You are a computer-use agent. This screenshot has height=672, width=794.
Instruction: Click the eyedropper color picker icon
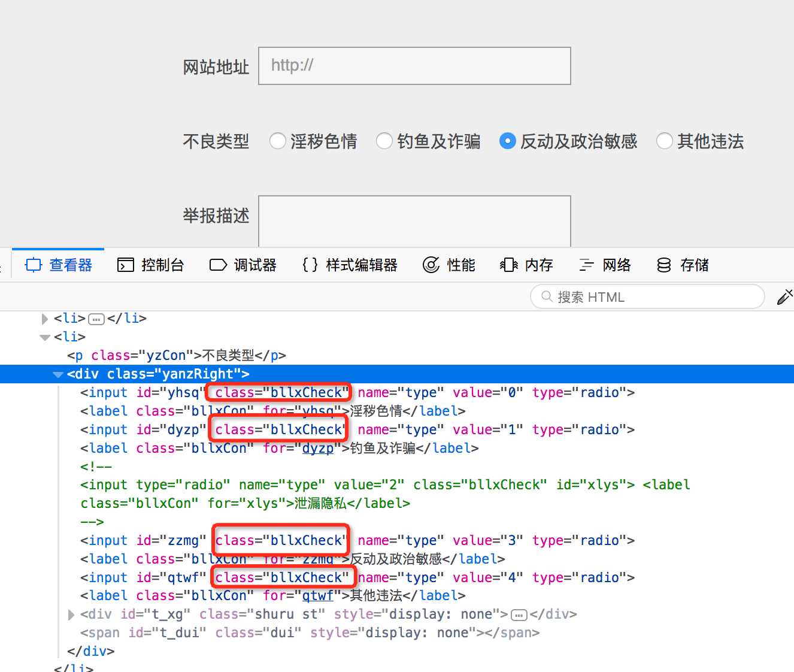(x=784, y=296)
